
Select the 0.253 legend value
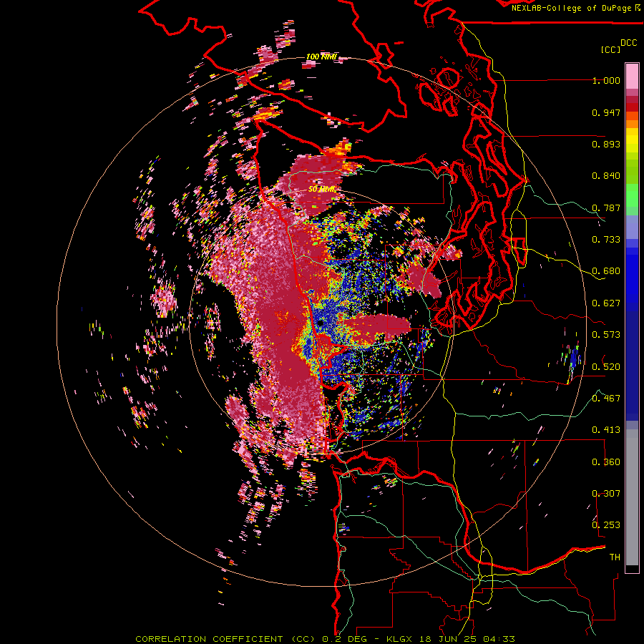pos(606,525)
